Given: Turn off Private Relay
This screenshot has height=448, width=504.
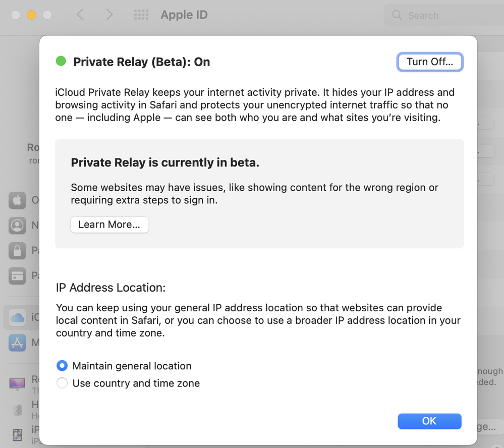Looking at the screenshot, I should [x=430, y=62].
